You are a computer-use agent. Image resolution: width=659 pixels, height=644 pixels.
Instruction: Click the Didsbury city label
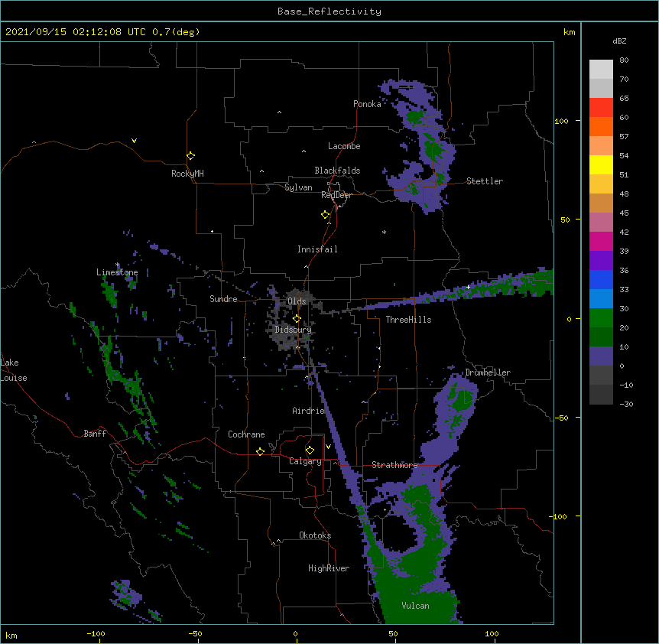click(x=294, y=330)
